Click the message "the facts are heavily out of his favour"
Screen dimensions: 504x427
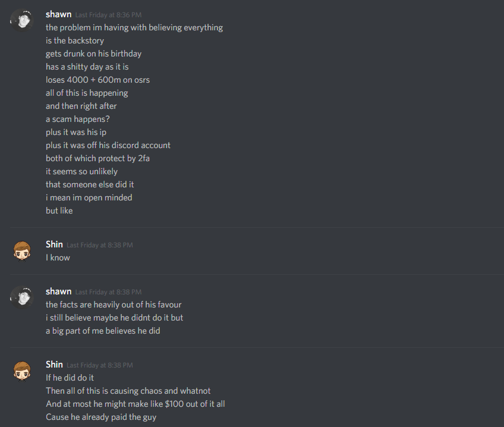coord(114,304)
